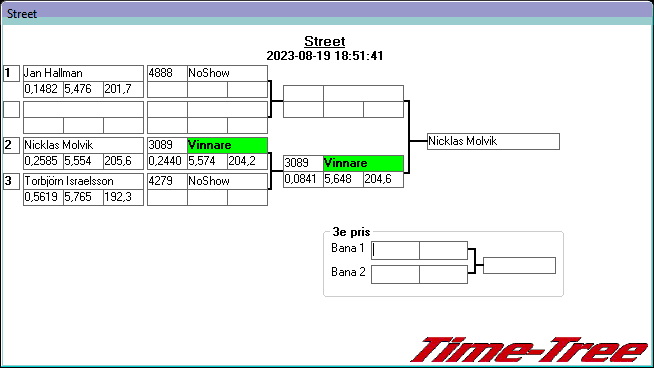Image resolution: width=654 pixels, height=368 pixels.
Task: Click the Bana 1 first input box
Action: (395, 250)
